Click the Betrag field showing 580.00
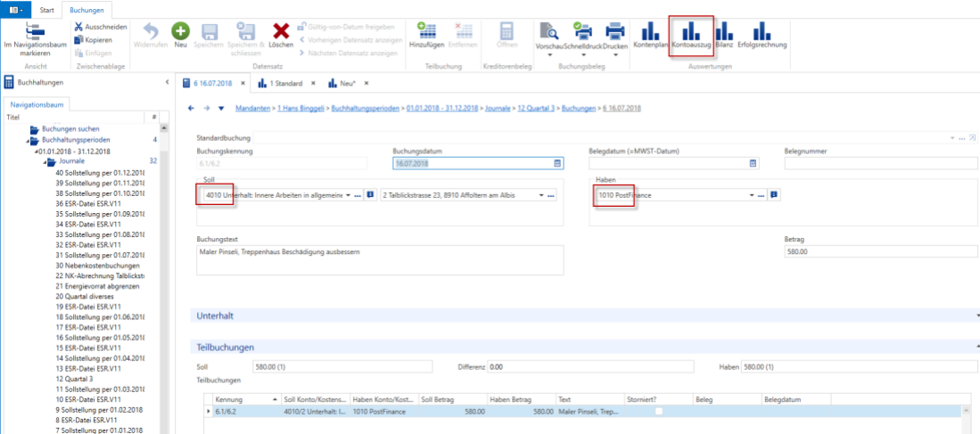This screenshot has height=434, width=980. point(880,251)
